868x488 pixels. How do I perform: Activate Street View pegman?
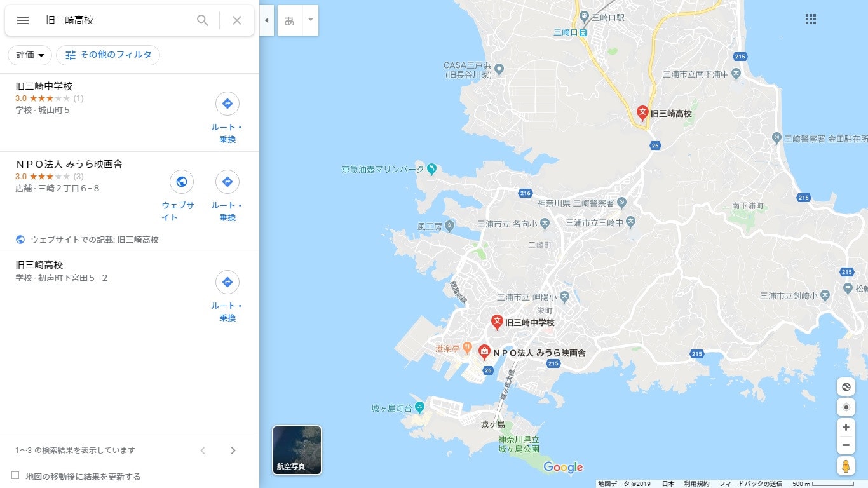(846, 466)
